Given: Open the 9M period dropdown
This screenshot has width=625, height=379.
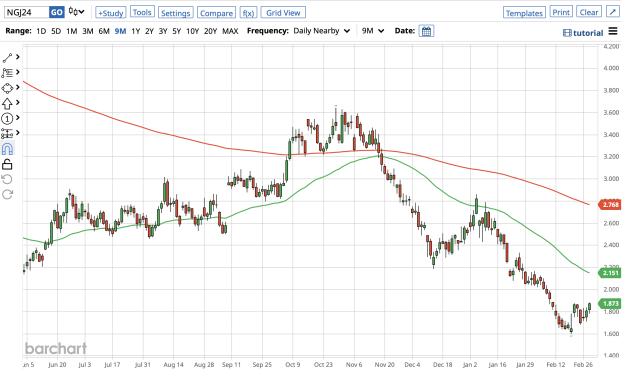Looking at the screenshot, I should [x=373, y=31].
